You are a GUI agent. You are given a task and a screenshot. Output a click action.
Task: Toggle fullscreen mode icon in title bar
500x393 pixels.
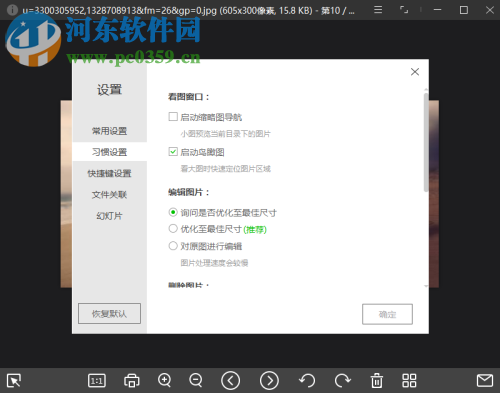[x=404, y=10]
